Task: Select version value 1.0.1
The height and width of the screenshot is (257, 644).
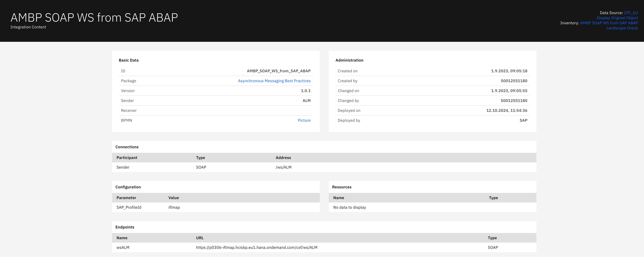Action: [306, 91]
